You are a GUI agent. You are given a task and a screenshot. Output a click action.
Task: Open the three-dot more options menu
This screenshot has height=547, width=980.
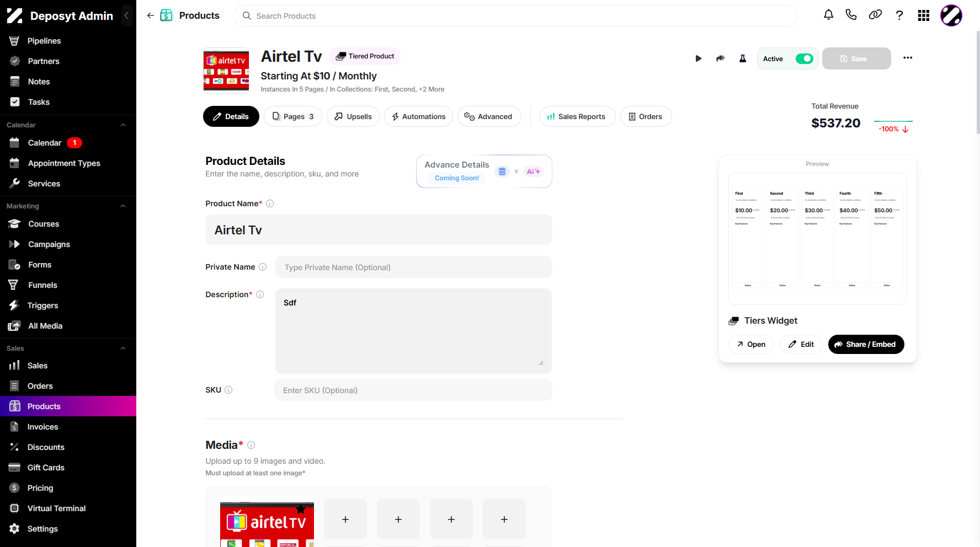[x=908, y=58]
